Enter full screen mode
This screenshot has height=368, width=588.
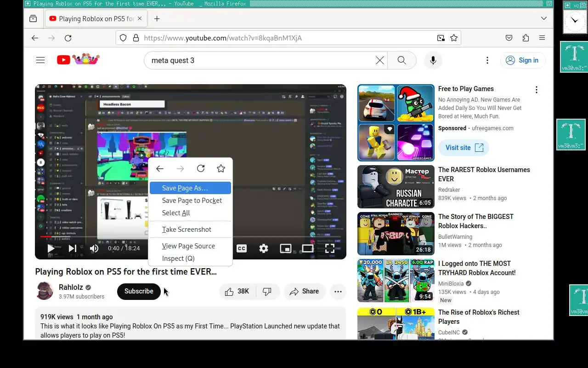pos(329,248)
